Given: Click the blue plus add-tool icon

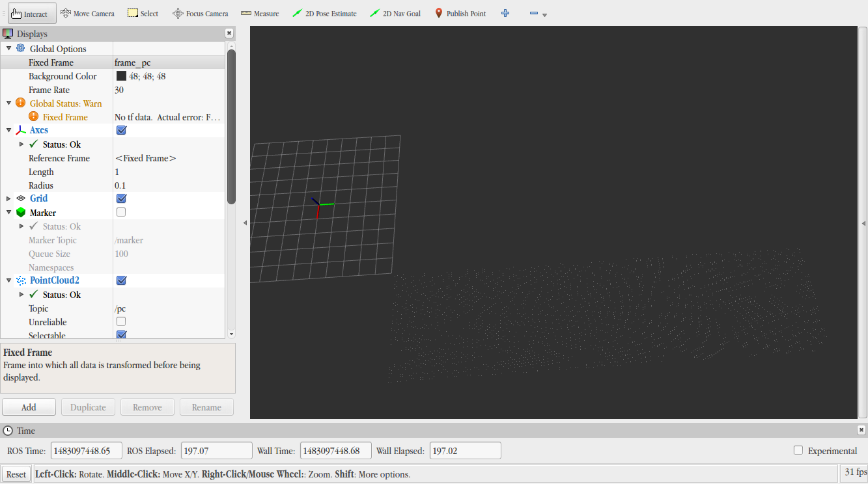Looking at the screenshot, I should coord(505,14).
